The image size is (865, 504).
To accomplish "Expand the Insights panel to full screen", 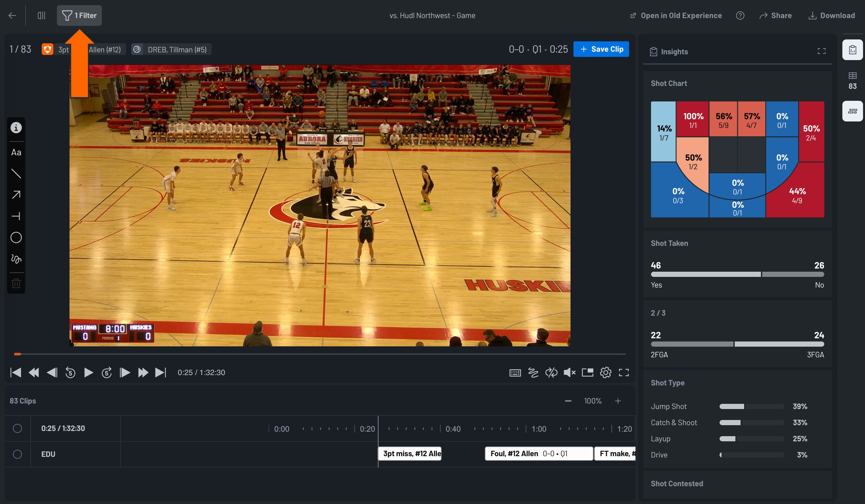I will coord(822,51).
